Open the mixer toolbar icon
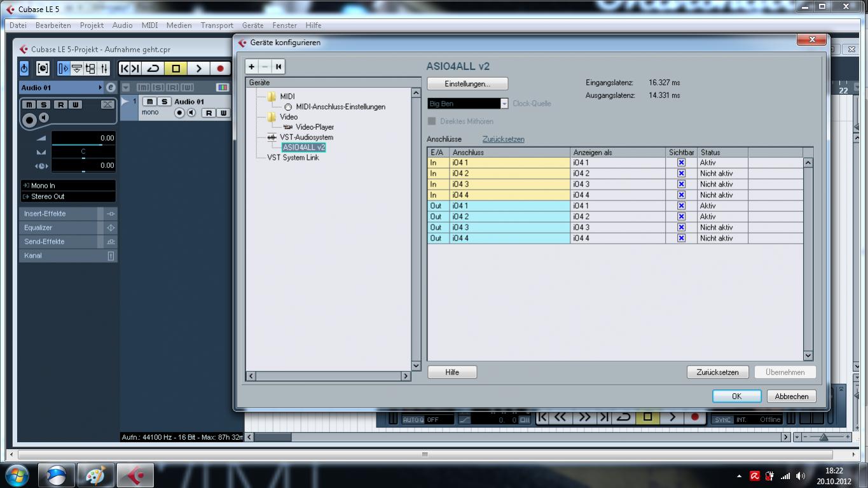 click(104, 68)
